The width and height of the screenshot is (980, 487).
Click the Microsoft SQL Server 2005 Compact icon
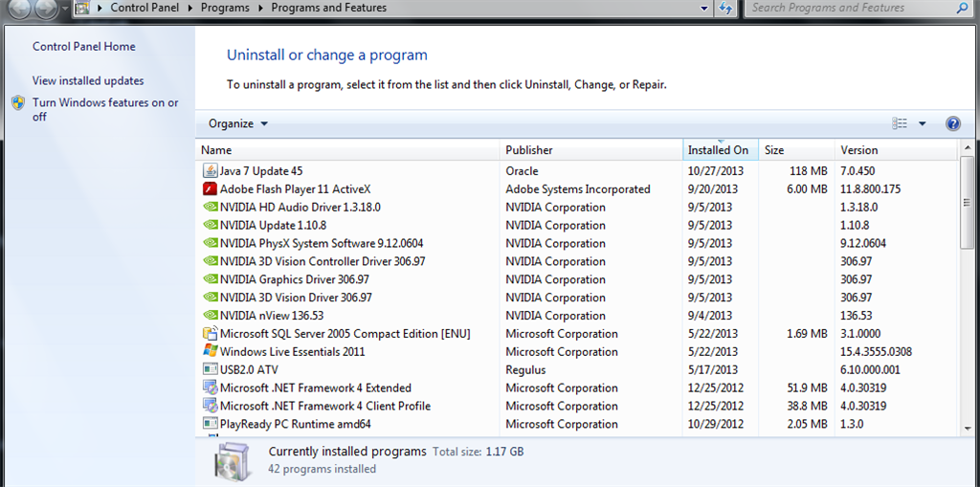click(x=210, y=334)
